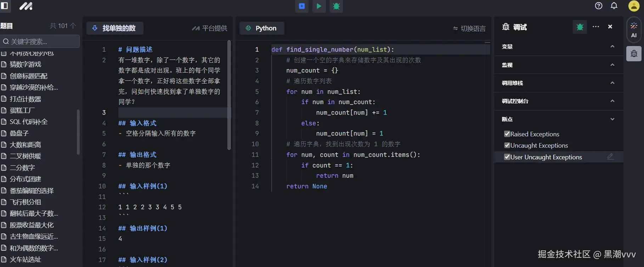This screenshot has height=267, width=644.
Task: Click the blue square icon in top toolbar
Action: click(x=302, y=6)
